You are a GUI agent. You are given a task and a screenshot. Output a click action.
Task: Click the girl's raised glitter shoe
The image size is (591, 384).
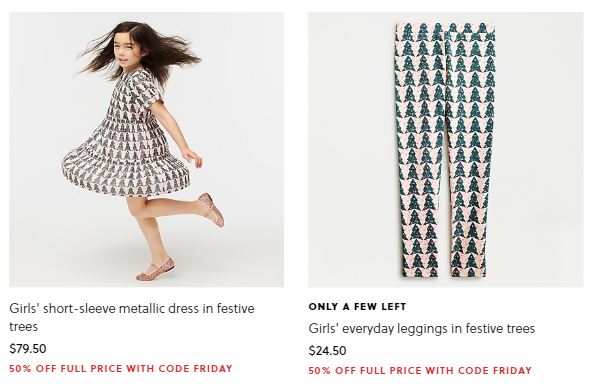click(211, 210)
